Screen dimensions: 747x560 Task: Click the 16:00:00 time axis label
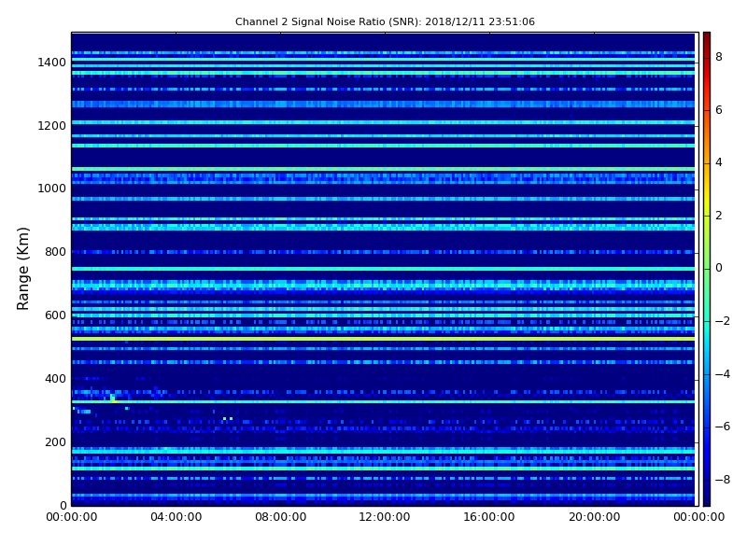[x=489, y=517]
